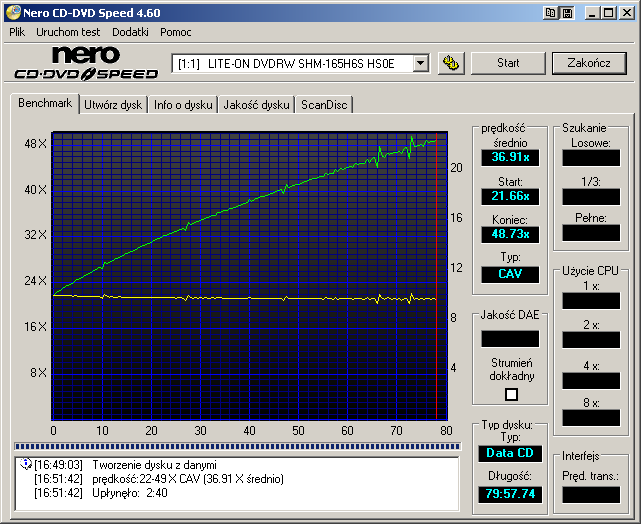
Task: Click the average speed value 36.91x
Action: [510, 157]
